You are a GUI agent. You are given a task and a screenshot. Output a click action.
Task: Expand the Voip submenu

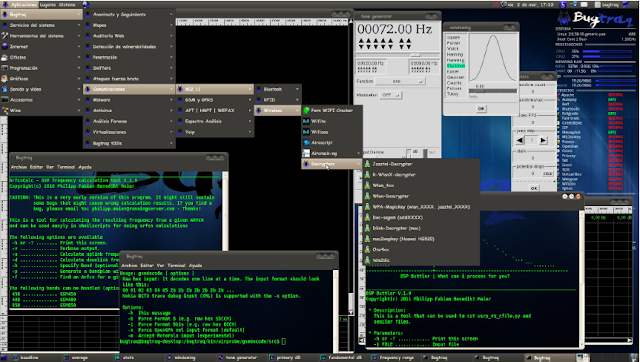pyautogui.click(x=215, y=132)
